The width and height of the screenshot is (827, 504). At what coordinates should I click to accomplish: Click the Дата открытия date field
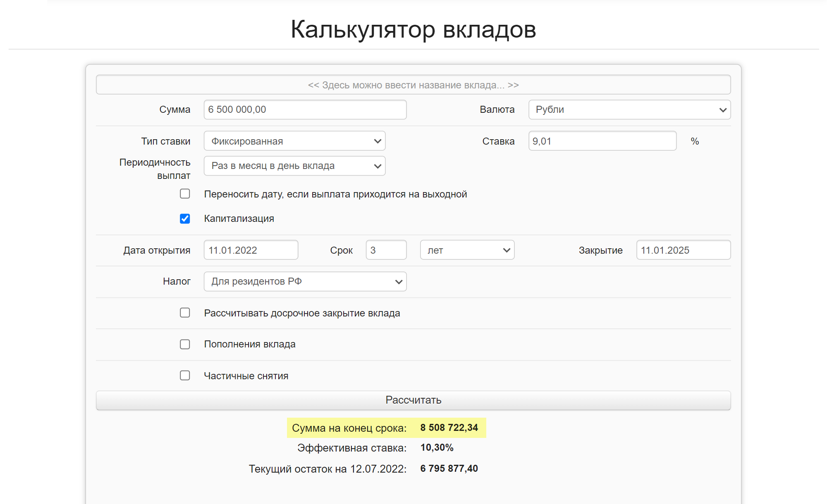(x=251, y=250)
